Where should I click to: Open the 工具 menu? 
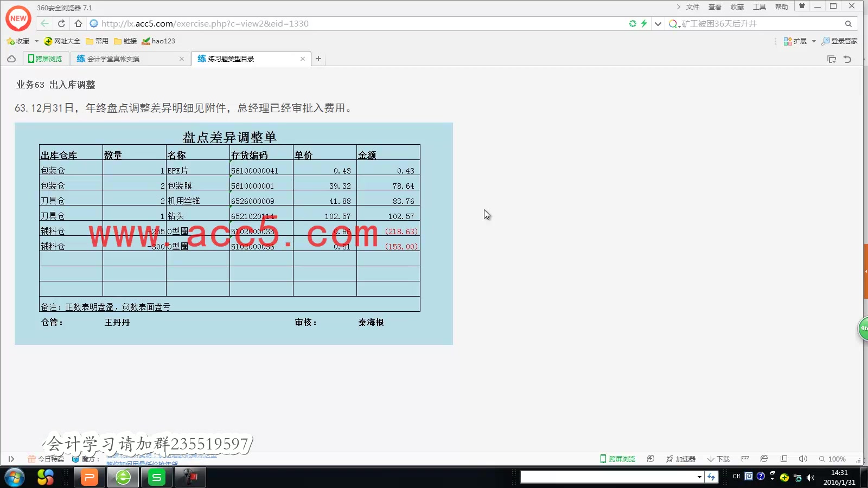click(759, 7)
